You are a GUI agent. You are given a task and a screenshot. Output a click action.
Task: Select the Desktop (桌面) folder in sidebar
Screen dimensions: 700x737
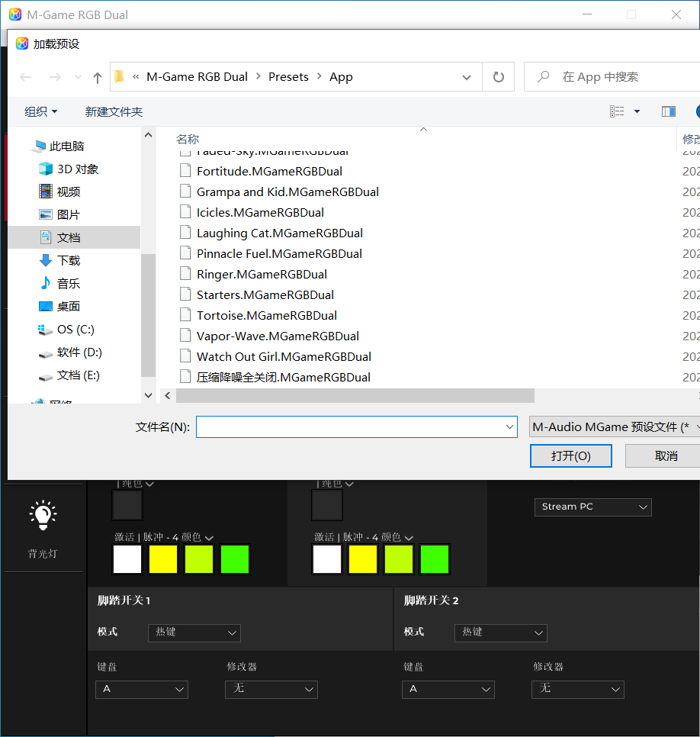pos(68,306)
